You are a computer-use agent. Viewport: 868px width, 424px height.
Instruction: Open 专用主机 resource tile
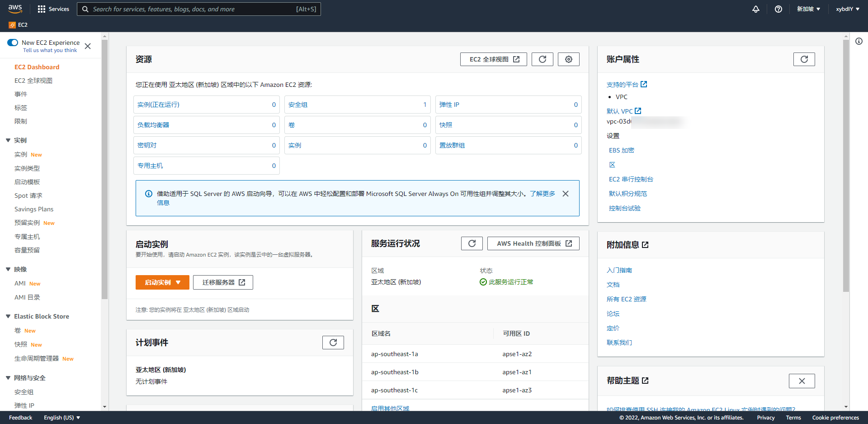207,166
